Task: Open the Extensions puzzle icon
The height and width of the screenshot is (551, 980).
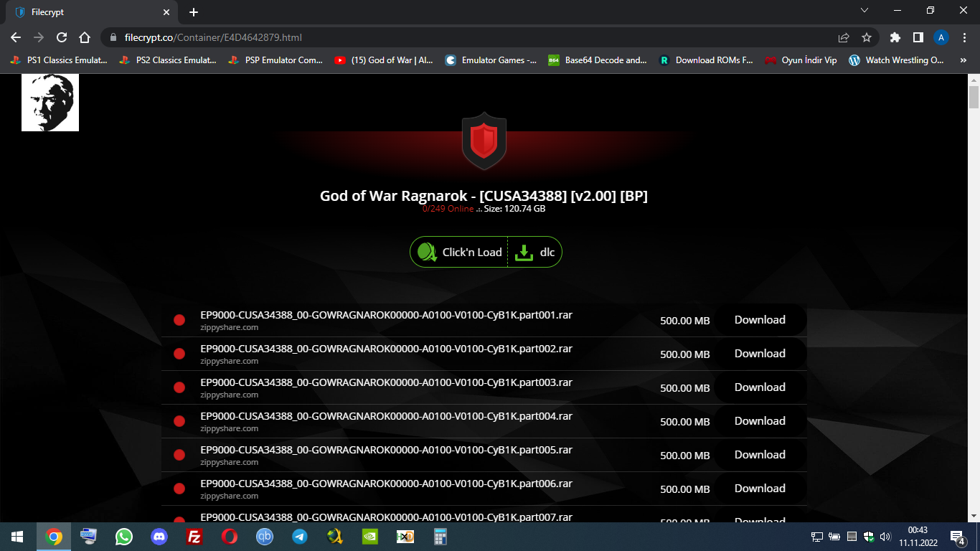Action: coord(895,37)
